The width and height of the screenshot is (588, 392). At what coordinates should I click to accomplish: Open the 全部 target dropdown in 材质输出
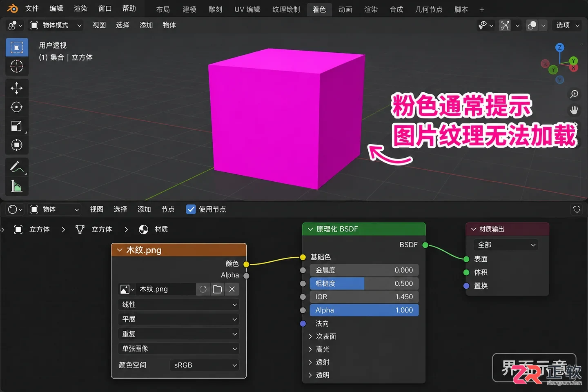click(506, 245)
